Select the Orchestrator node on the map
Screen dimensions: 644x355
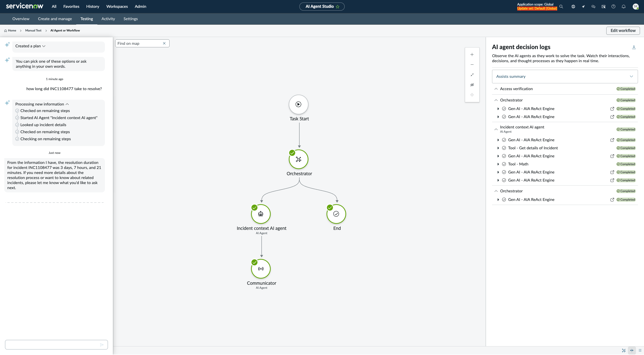point(299,159)
